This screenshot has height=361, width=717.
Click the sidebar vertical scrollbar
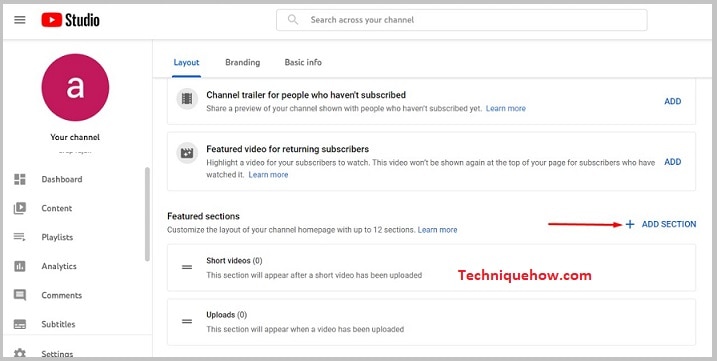[147, 214]
